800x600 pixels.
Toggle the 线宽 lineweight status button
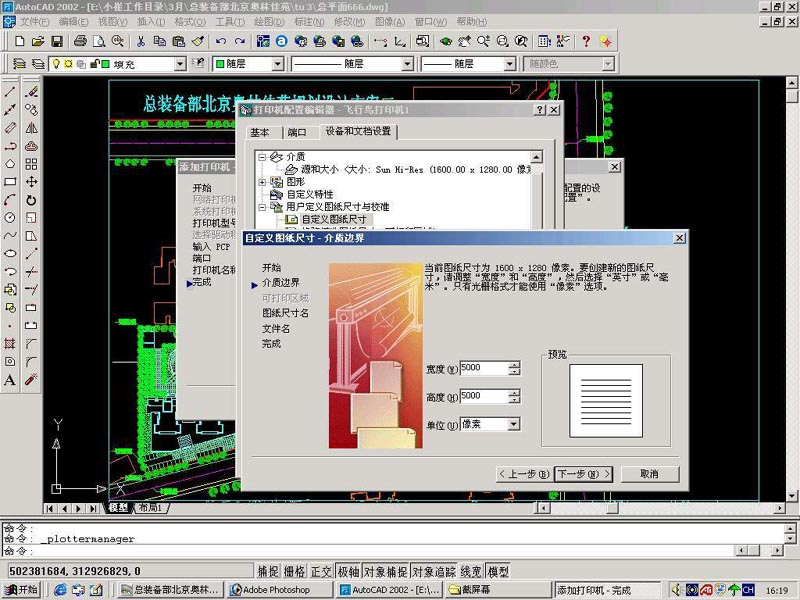(x=471, y=571)
